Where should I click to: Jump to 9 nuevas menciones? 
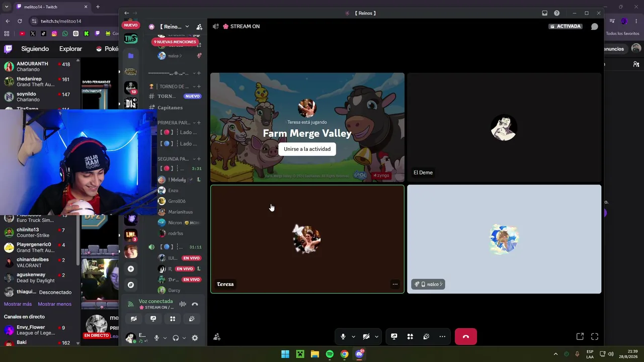(175, 42)
